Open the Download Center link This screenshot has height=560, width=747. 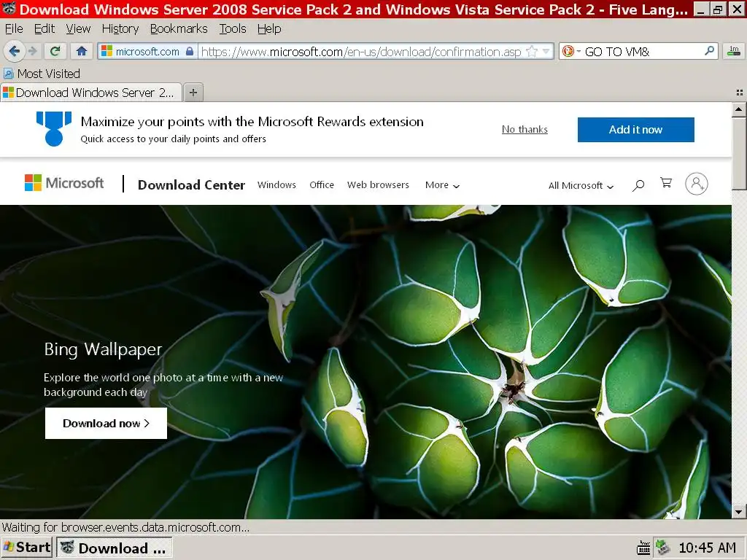pos(191,184)
